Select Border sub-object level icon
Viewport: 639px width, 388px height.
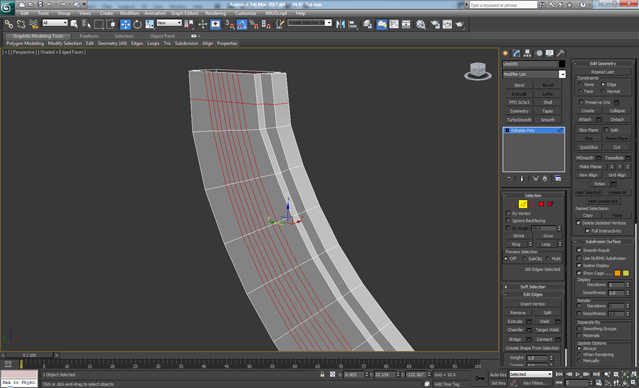532,204
